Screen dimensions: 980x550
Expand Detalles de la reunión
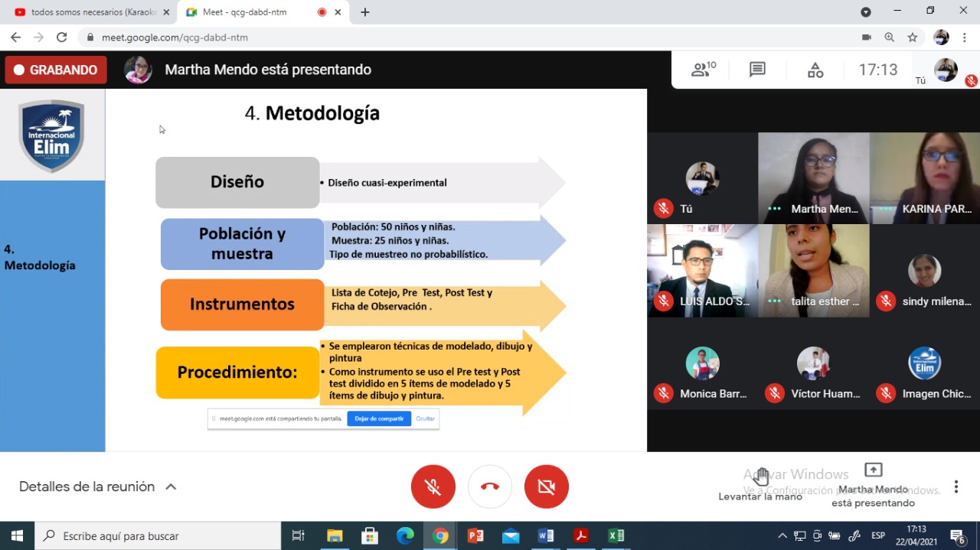pyautogui.click(x=97, y=487)
